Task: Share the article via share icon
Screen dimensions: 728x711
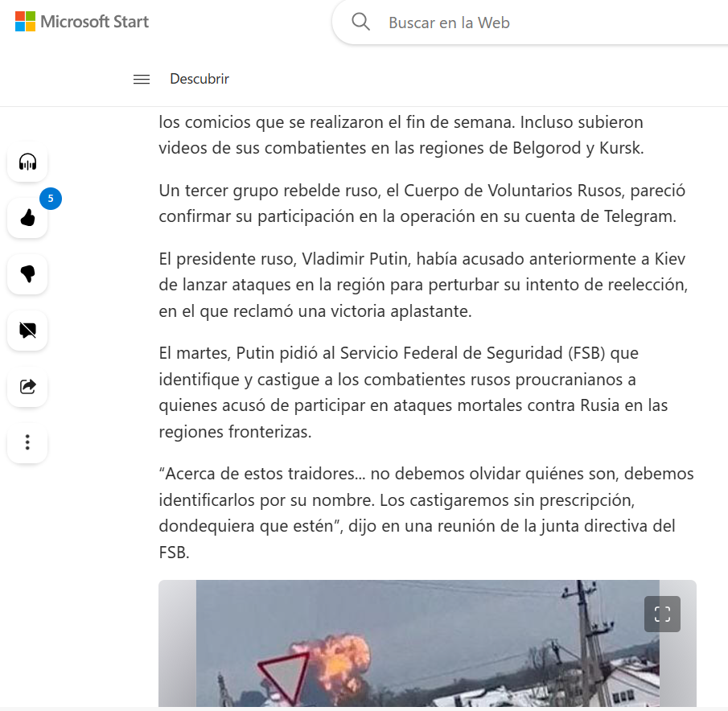Action: [x=27, y=386]
